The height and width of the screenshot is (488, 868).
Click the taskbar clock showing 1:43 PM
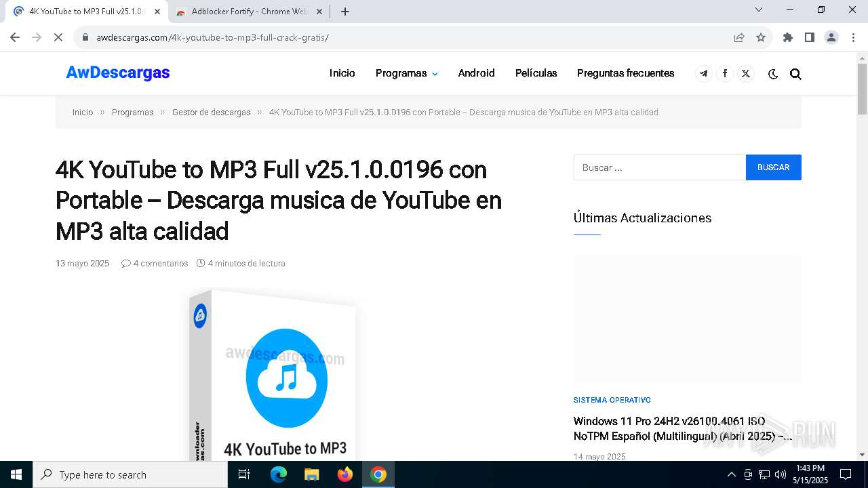click(x=810, y=474)
